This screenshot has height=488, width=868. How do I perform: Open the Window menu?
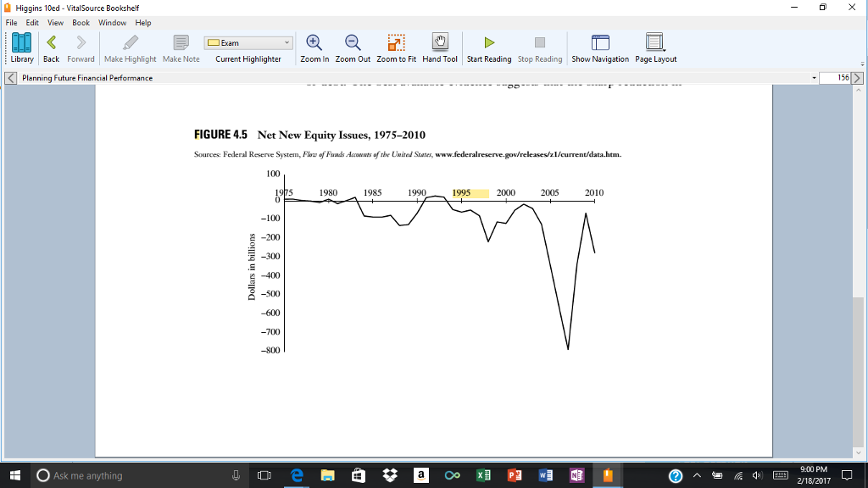(x=111, y=23)
